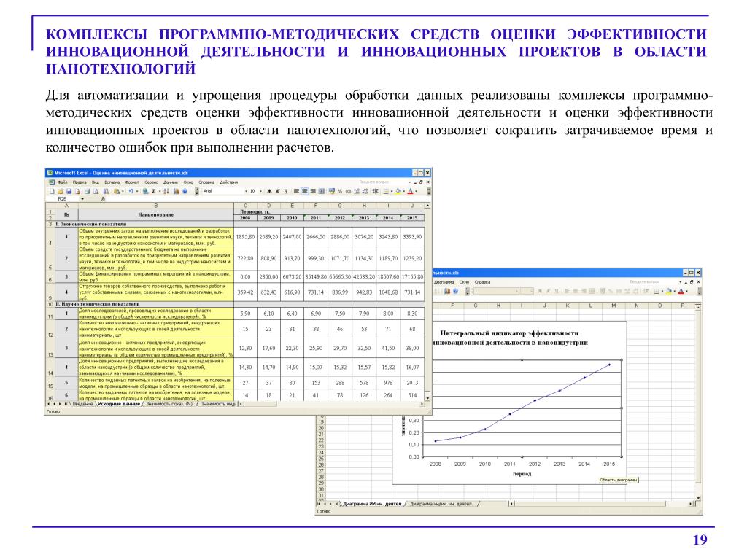Open the Arial font name dropdown
The width and height of the screenshot is (747, 560).
pyautogui.click(x=247, y=191)
